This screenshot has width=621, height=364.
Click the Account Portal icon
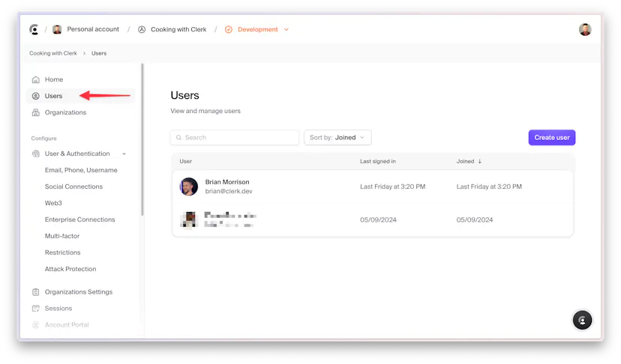36,325
